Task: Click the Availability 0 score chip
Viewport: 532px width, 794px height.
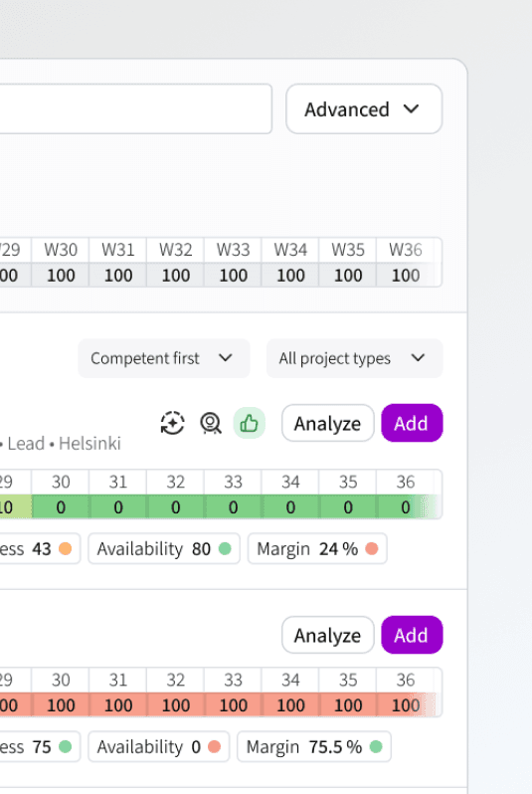Action: tap(158, 746)
